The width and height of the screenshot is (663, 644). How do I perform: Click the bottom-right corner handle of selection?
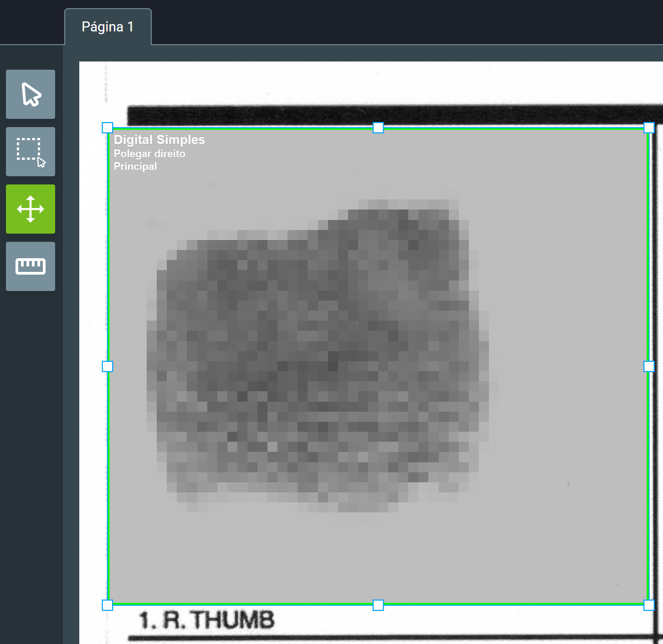[x=649, y=605]
